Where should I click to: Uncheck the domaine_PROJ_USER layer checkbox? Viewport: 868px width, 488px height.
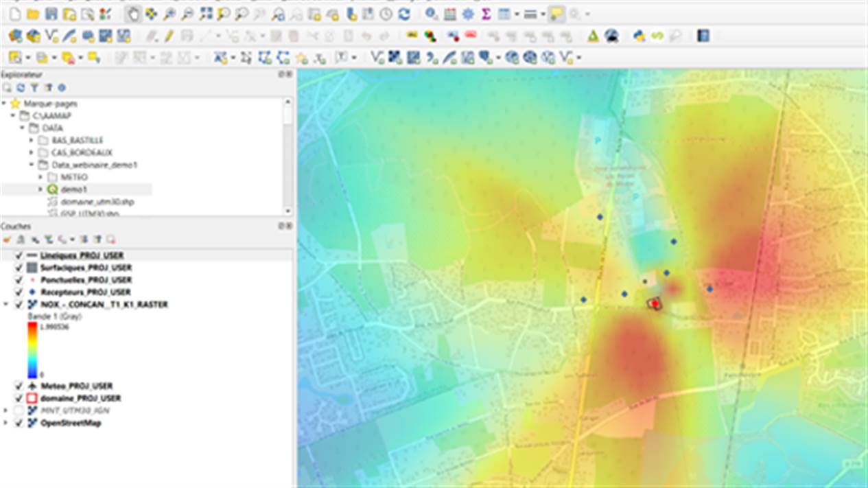19,398
